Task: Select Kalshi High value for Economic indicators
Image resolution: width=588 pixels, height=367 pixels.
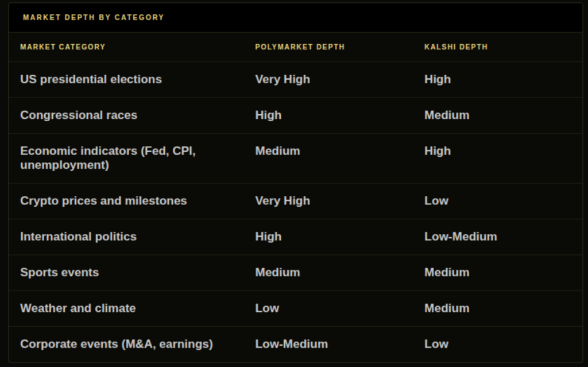Action: [x=438, y=151]
